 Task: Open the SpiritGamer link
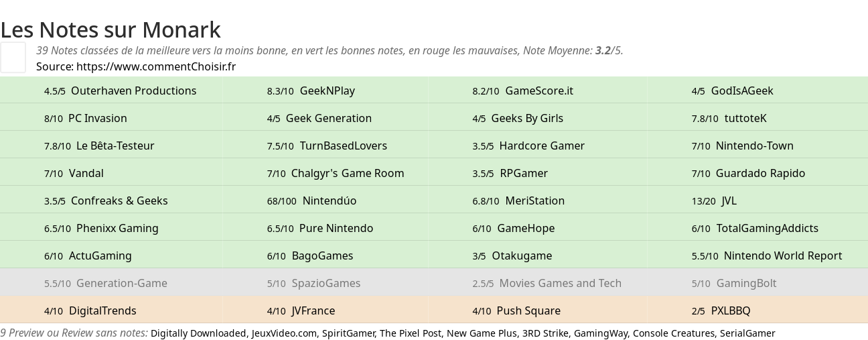coord(348,333)
